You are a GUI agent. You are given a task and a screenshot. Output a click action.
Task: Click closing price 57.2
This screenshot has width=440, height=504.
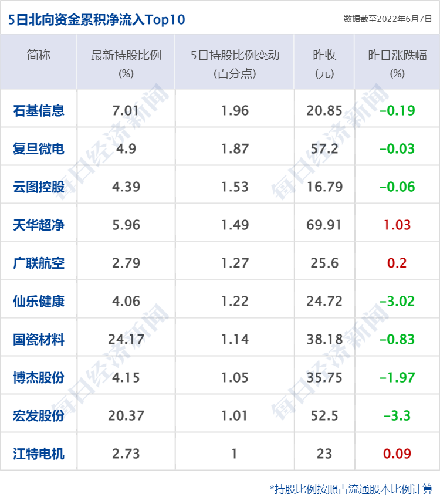click(324, 149)
